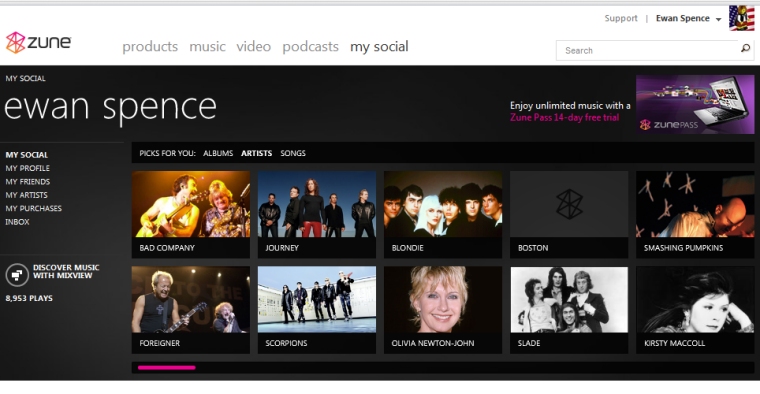This screenshot has width=760, height=394.
Task: Go to My Artists in sidebar
Action: pyautogui.click(x=27, y=195)
